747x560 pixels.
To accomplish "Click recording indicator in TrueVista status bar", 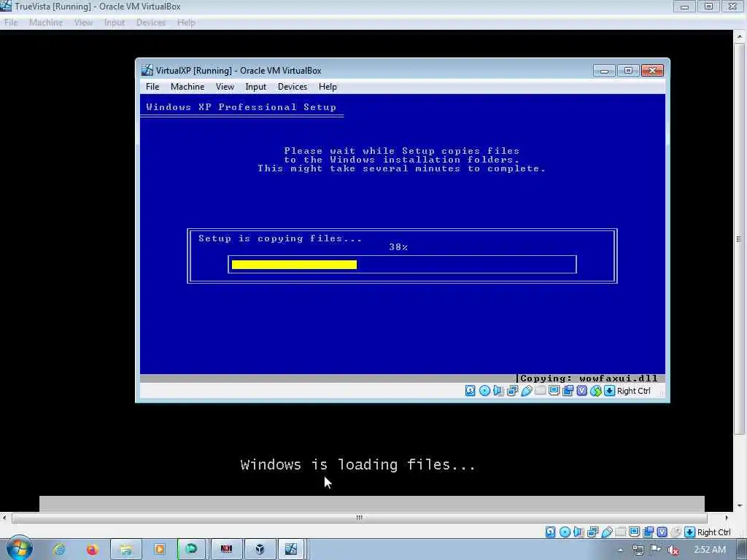I will pyautogui.click(x=649, y=532).
